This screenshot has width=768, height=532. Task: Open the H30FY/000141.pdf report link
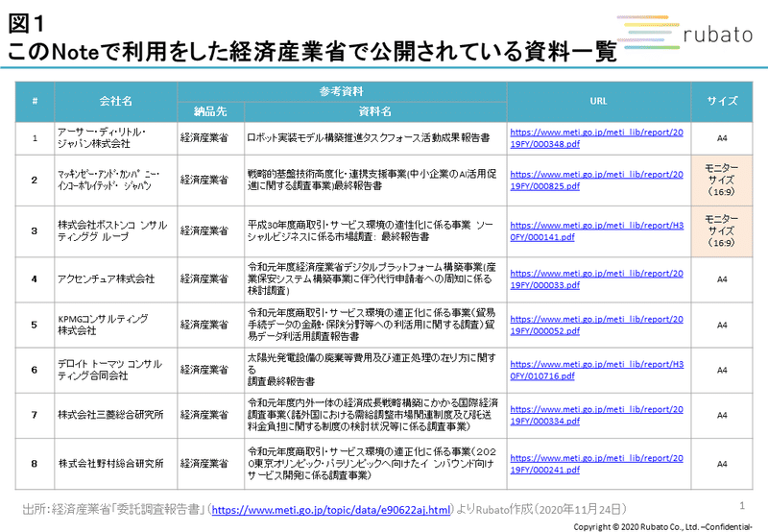[596, 231]
